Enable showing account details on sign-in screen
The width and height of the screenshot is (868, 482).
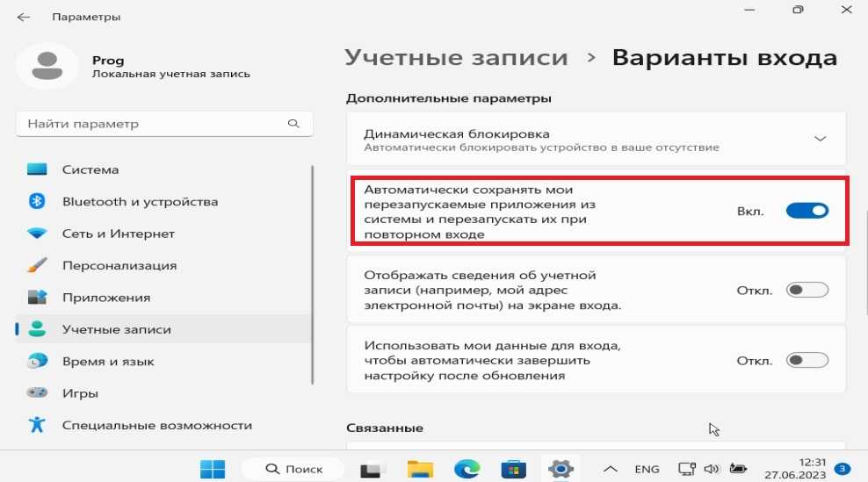click(807, 290)
